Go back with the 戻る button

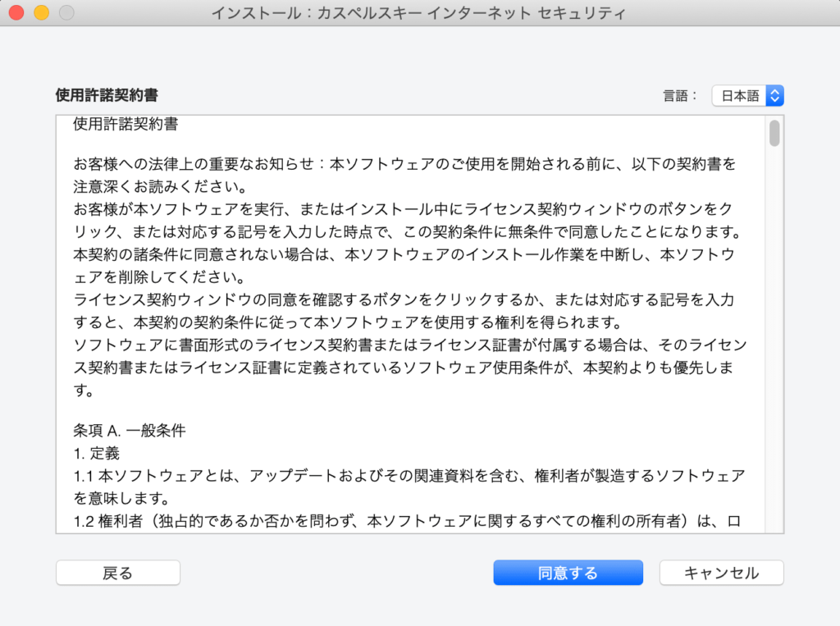(x=118, y=573)
